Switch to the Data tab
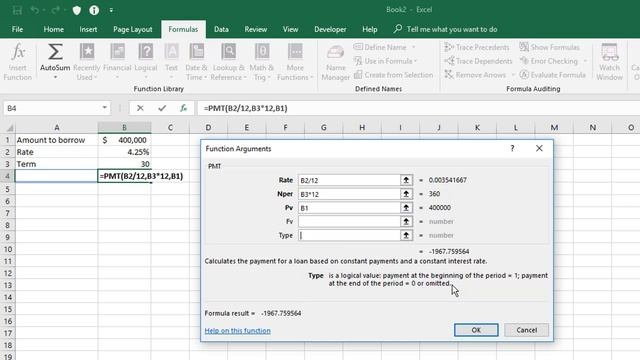640x360 pixels. tap(221, 29)
